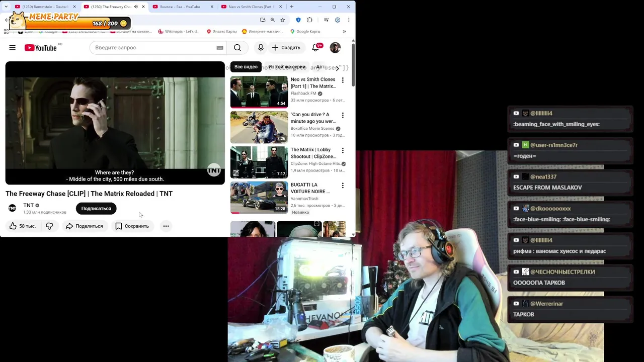Click chat username @nea1337
This screenshot has height=362, width=644.
[x=543, y=177]
